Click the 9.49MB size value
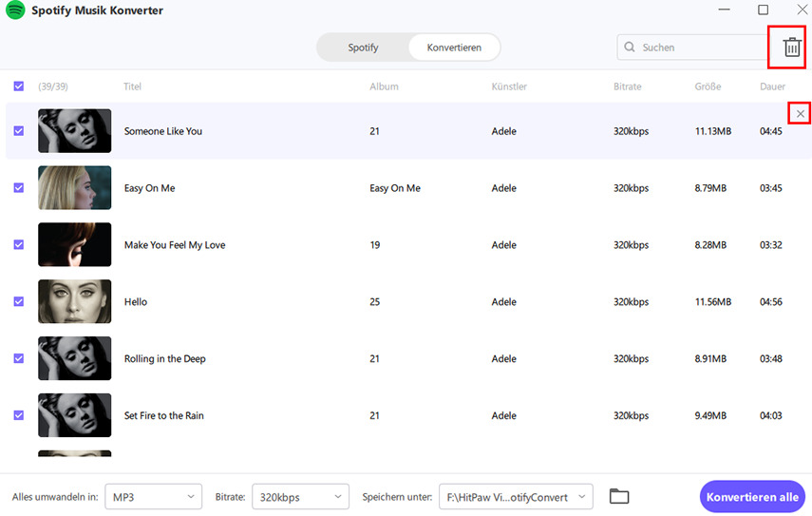This screenshot has width=812, height=516. pyautogui.click(x=710, y=415)
